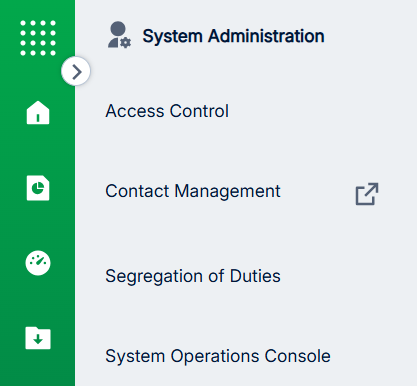Open the Contact Management menu entry
417x386 pixels.
(193, 191)
